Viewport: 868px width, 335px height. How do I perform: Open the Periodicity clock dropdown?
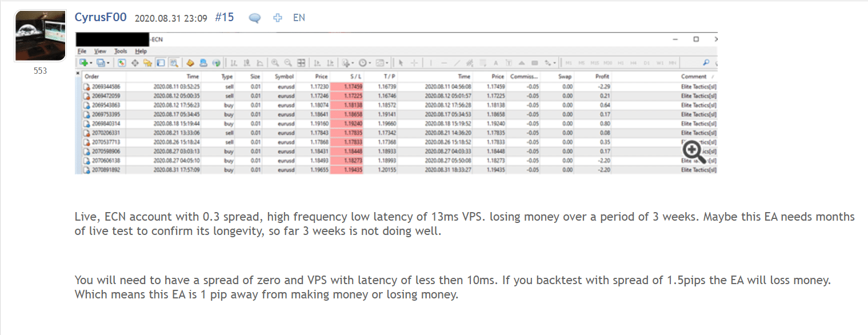364,63
